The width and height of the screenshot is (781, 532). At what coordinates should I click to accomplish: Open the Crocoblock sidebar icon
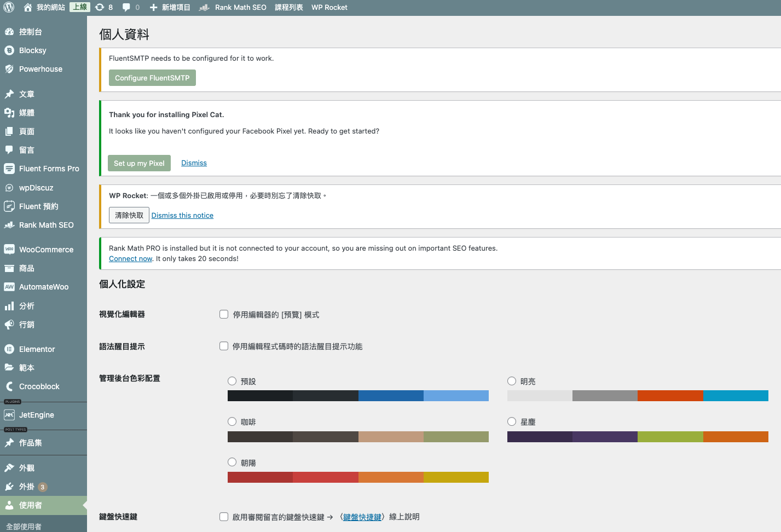point(9,386)
